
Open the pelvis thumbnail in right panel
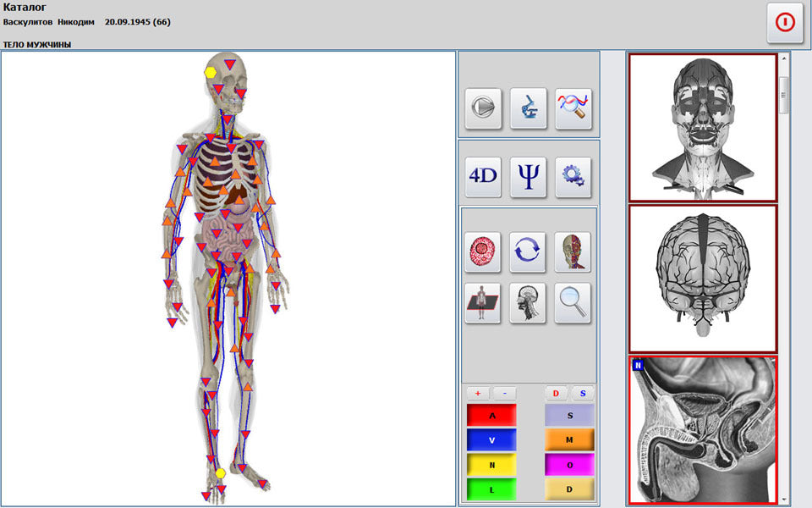pyautogui.click(x=702, y=432)
